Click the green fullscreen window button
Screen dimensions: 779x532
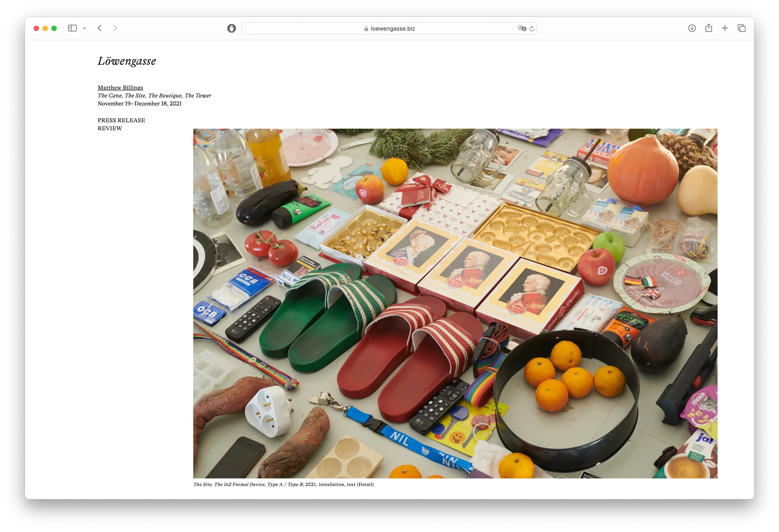coord(54,29)
